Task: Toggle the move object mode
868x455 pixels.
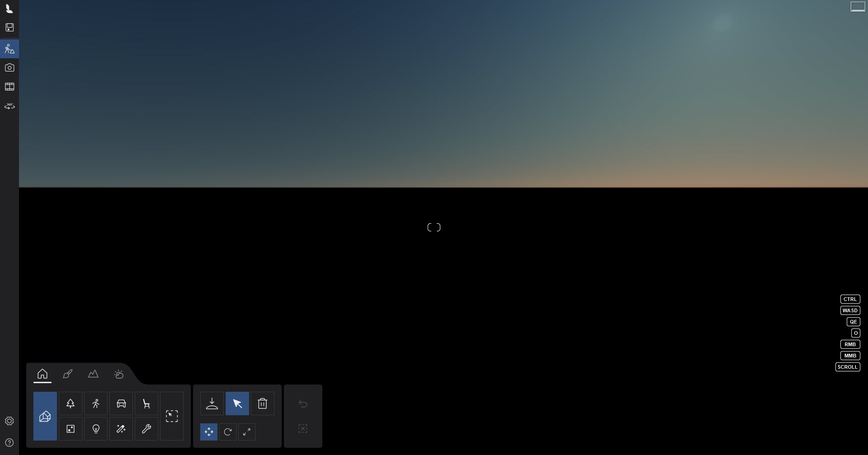Action: point(209,432)
